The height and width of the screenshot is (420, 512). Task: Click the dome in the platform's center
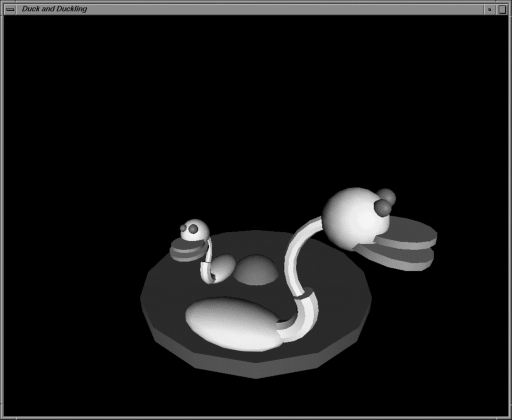256,270
